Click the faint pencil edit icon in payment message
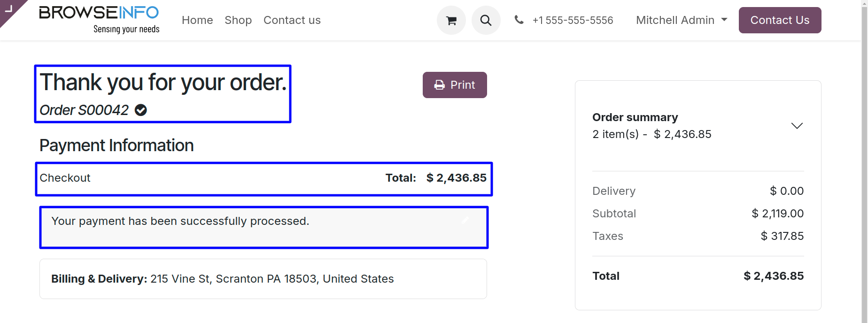 point(465,220)
